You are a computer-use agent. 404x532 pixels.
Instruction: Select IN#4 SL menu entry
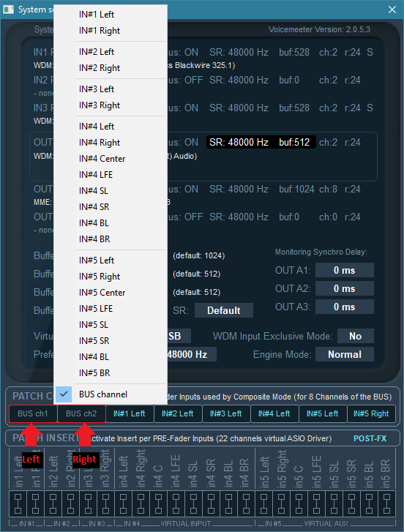pyautogui.click(x=111, y=191)
